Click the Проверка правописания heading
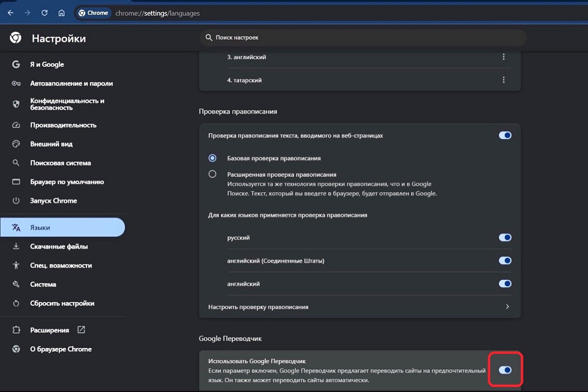 pyautogui.click(x=238, y=112)
